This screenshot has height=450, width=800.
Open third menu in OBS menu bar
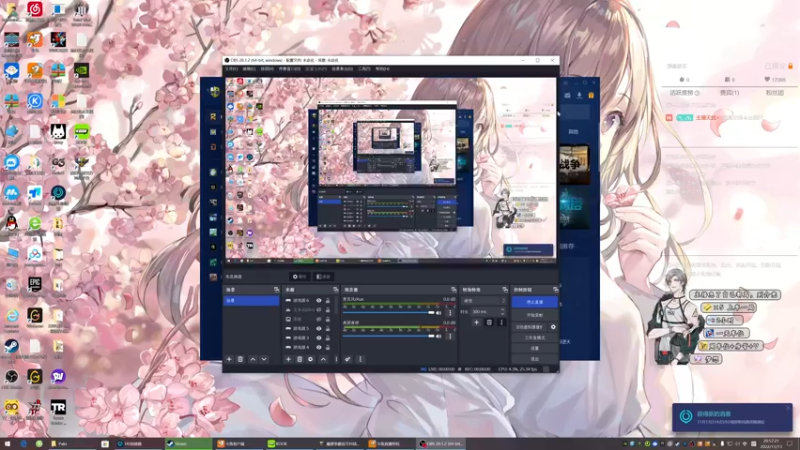(267, 69)
